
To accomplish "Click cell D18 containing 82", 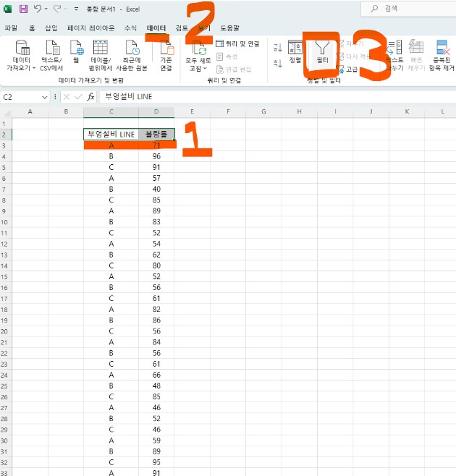I will click(156, 310).
